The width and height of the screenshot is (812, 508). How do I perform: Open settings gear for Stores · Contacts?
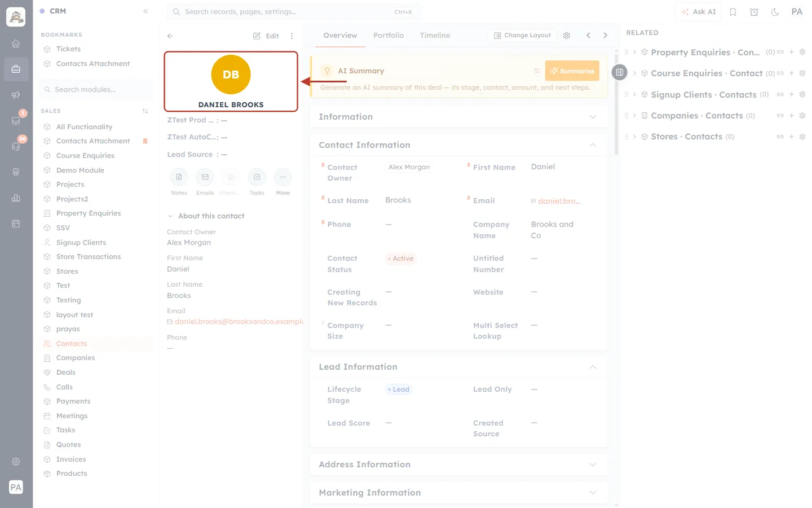coord(802,137)
